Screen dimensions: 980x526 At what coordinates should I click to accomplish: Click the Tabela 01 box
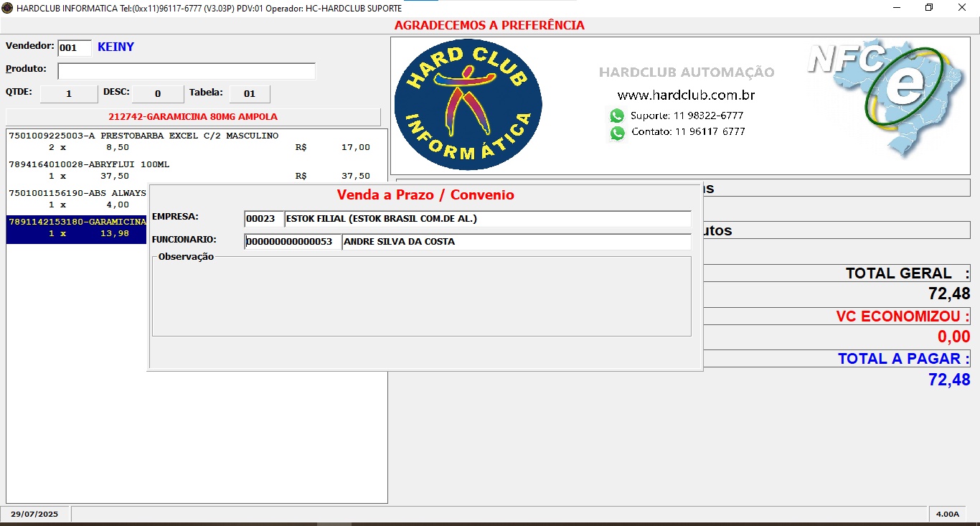pyautogui.click(x=250, y=94)
